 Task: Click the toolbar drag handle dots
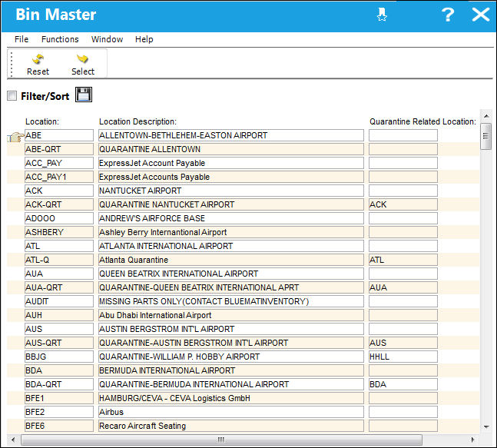click(12, 65)
